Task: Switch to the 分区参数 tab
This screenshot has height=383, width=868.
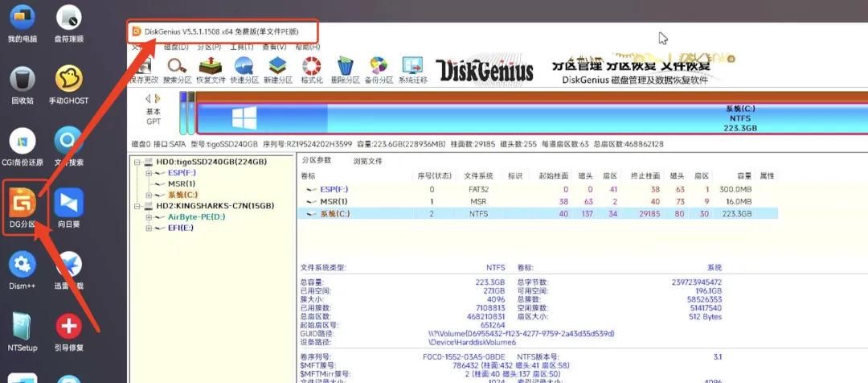Action: pos(316,161)
